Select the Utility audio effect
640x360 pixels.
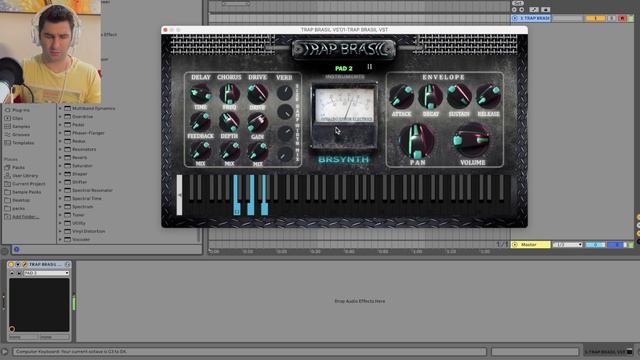coord(75,223)
